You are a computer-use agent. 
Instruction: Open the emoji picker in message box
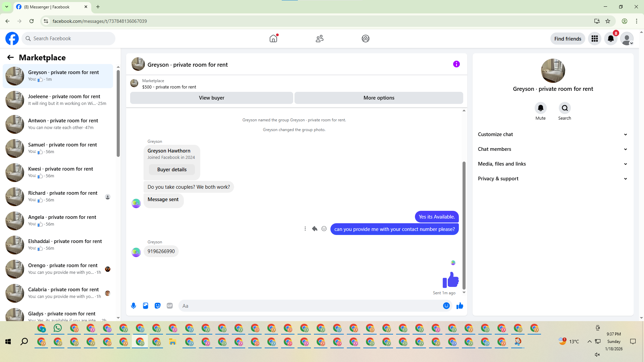[x=446, y=306]
